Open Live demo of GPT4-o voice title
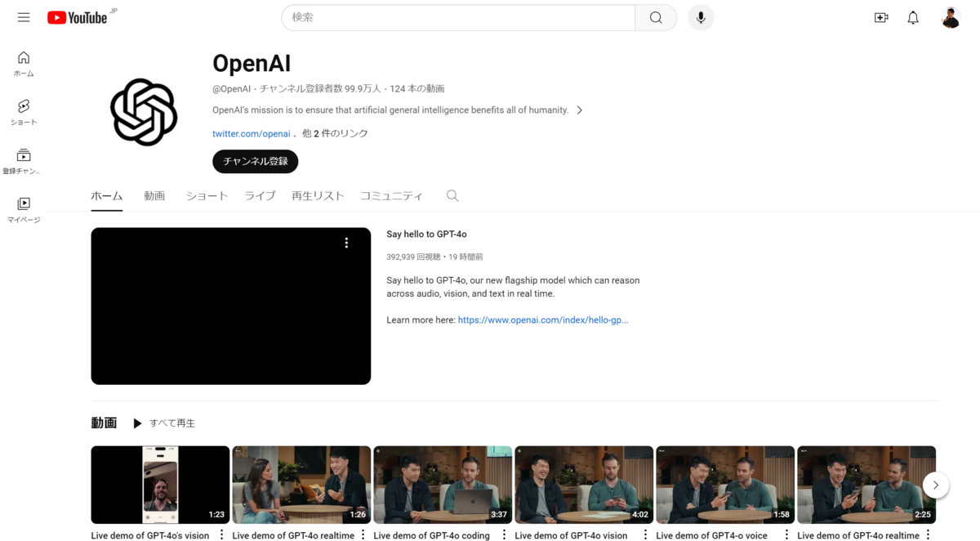This screenshot has height=541, width=980. [712, 535]
